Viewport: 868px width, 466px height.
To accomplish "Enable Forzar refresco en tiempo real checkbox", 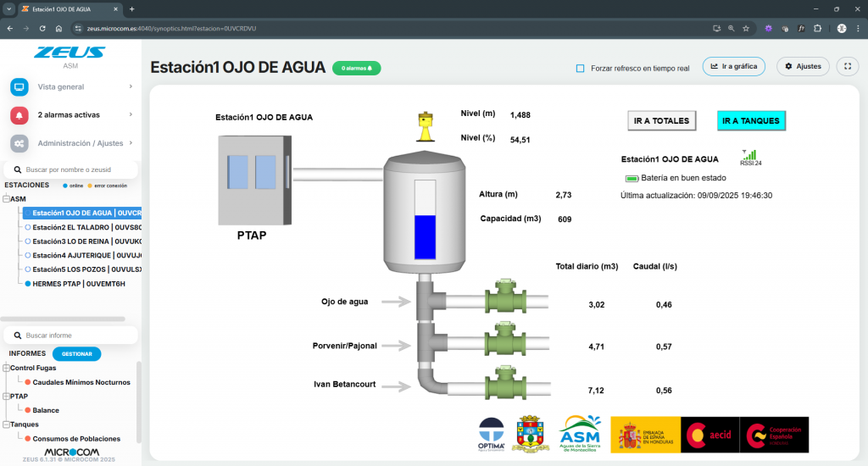I will click(x=580, y=69).
